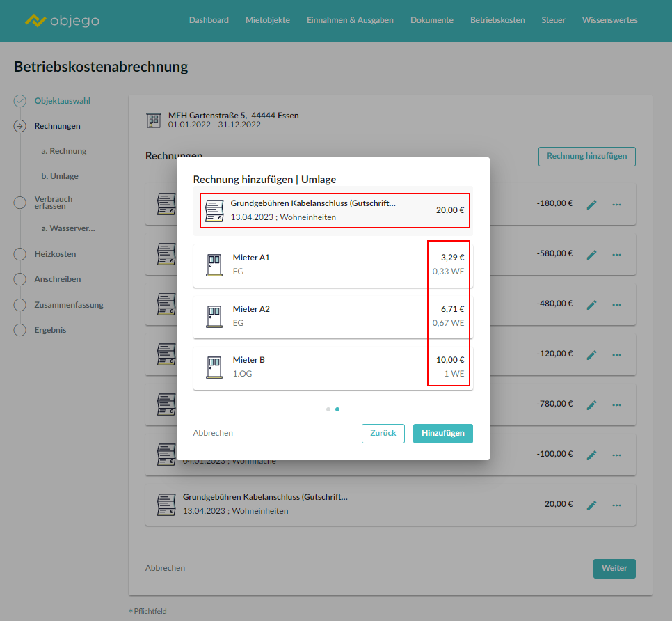Click the completed Objektauswahl step checkmark
This screenshot has height=621, width=672.
[x=20, y=101]
